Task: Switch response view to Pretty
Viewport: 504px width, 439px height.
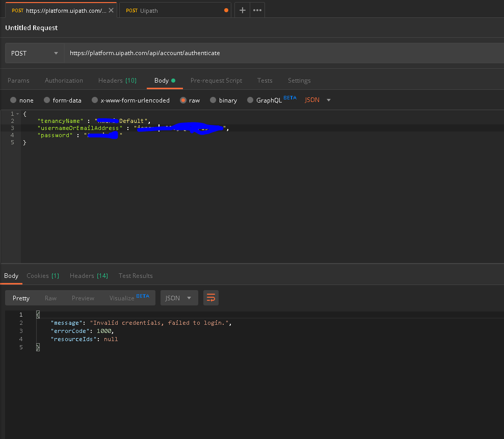Action: coord(21,298)
